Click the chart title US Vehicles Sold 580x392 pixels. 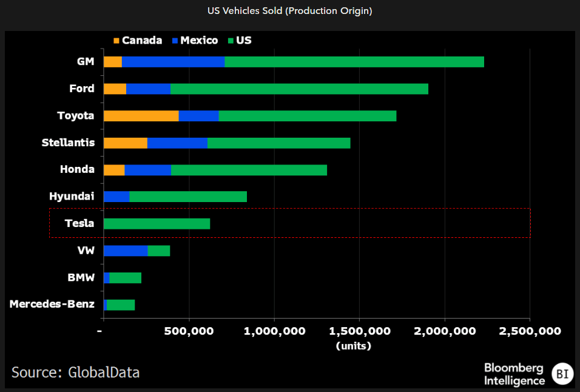click(290, 11)
